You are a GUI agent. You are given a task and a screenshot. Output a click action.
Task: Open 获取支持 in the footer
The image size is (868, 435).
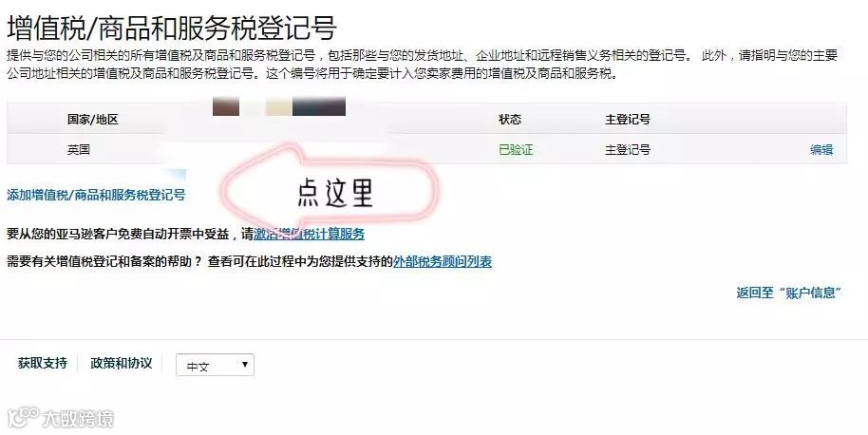tap(43, 363)
